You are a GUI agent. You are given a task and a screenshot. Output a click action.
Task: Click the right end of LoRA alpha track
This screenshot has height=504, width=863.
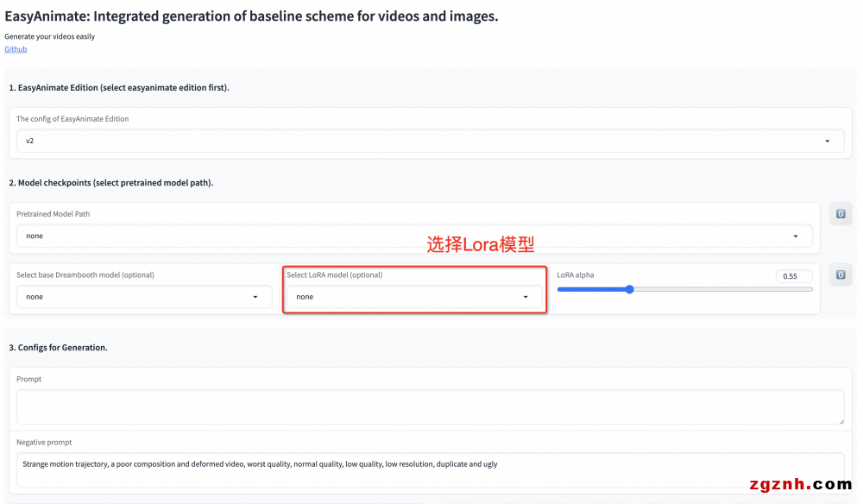point(810,289)
